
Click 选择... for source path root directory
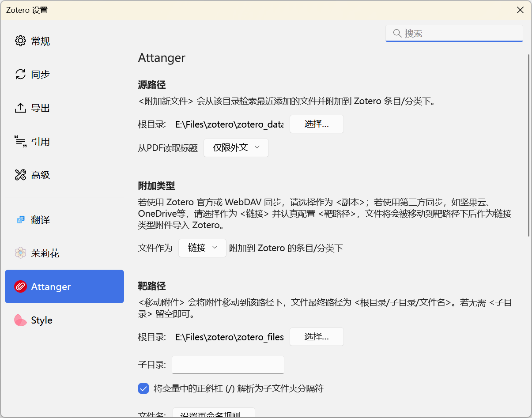click(x=317, y=124)
